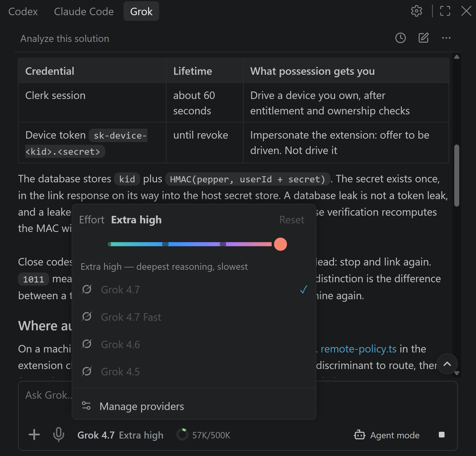Activate the microphone voice input

(58, 435)
